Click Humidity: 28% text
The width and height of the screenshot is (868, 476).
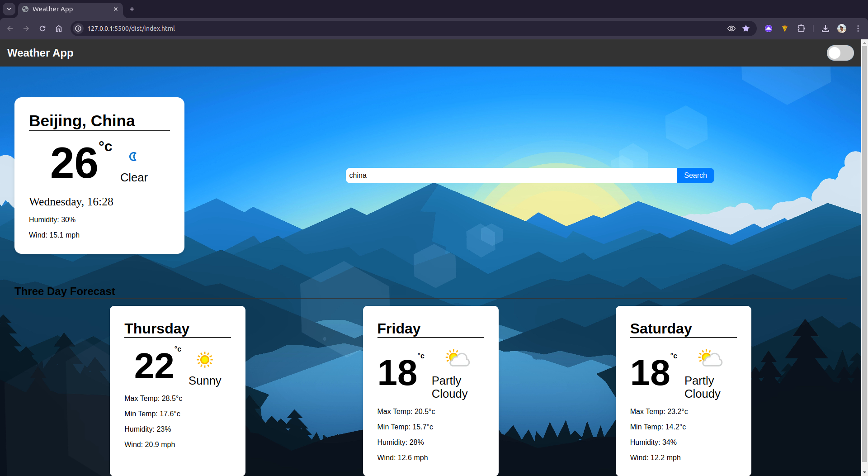tap(401, 442)
